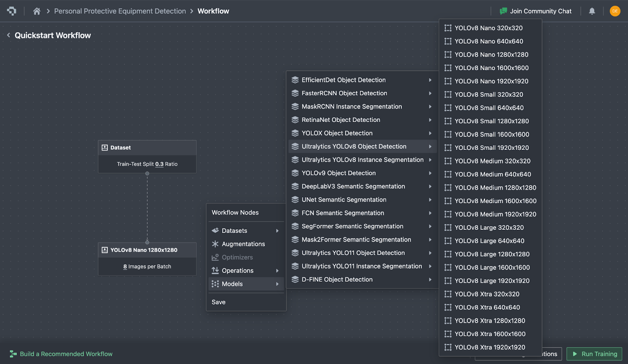Expand MaskRCNN Instance Segmentation submenu arrow
The width and height of the screenshot is (628, 364).
click(x=430, y=107)
